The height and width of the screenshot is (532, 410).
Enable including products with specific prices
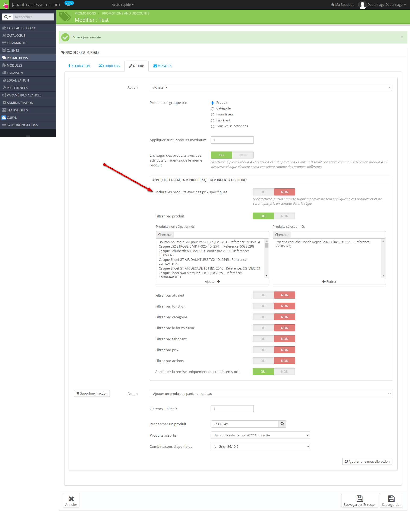tap(263, 192)
